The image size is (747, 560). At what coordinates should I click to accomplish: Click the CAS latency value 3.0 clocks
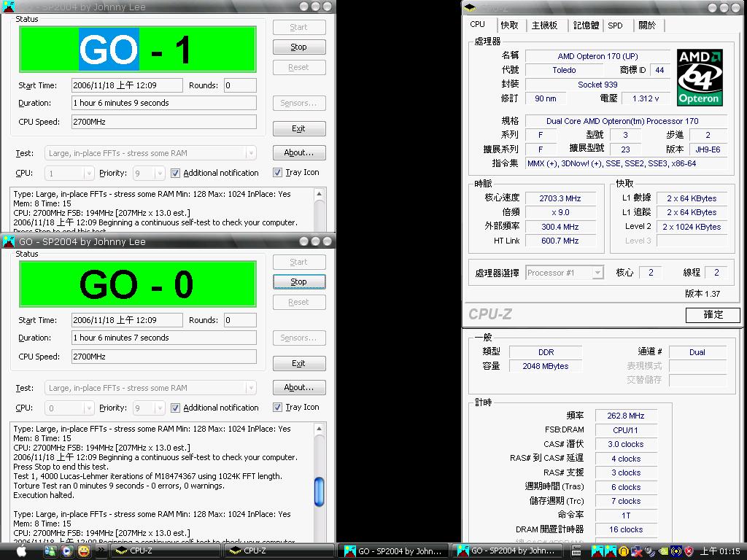point(625,444)
